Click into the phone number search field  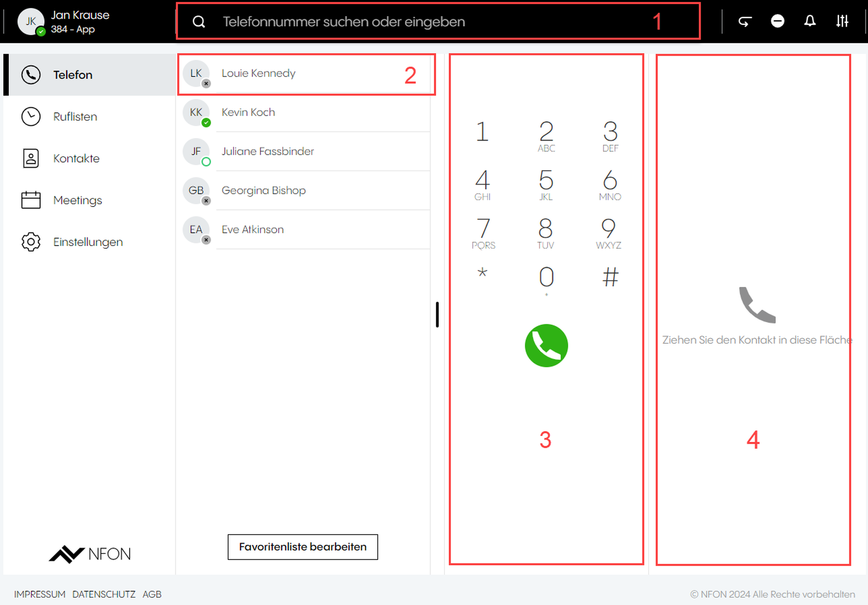(x=438, y=21)
